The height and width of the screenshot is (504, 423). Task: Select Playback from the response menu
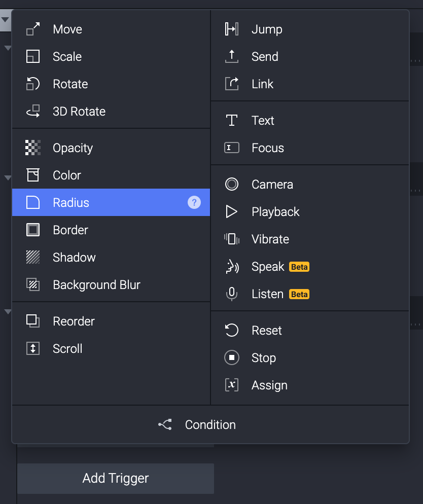[x=275, y=212]
